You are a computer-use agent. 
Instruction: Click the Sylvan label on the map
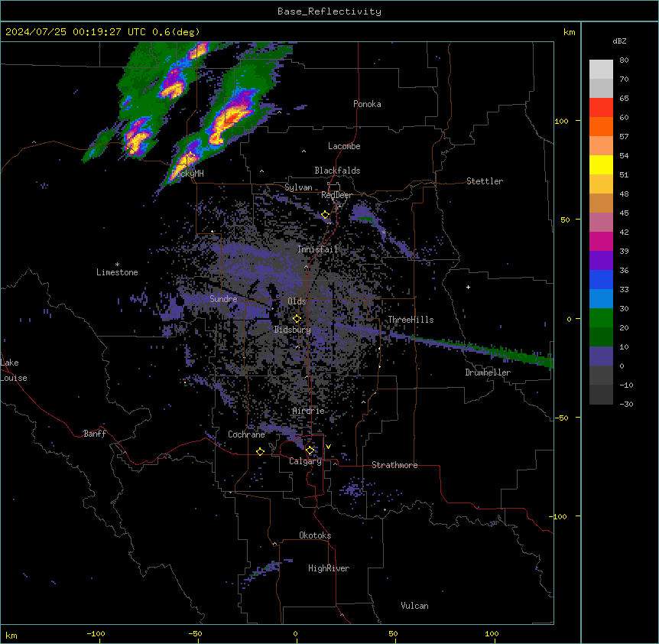coord(298,187)
